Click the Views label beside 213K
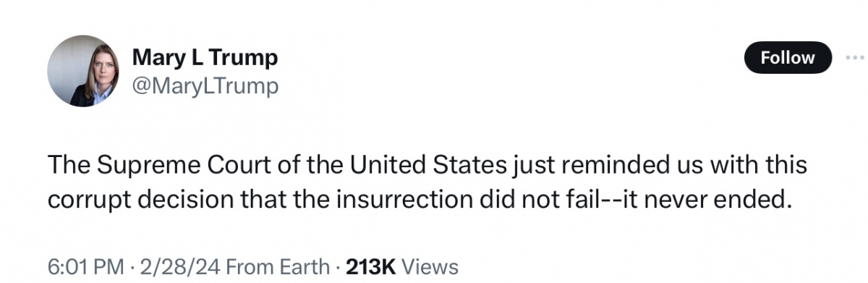The image size is (868, 283). point(430,266)
